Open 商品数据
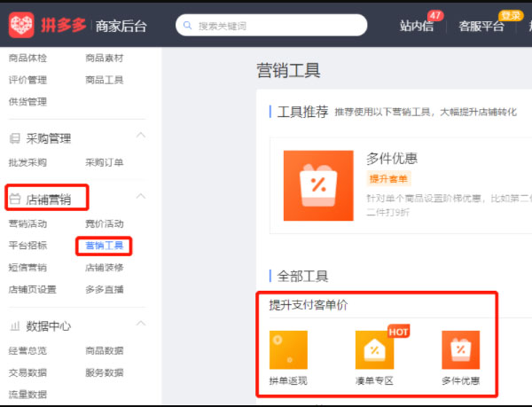The height and width of the screenshot is (407, 532). (x=105, y=350)
